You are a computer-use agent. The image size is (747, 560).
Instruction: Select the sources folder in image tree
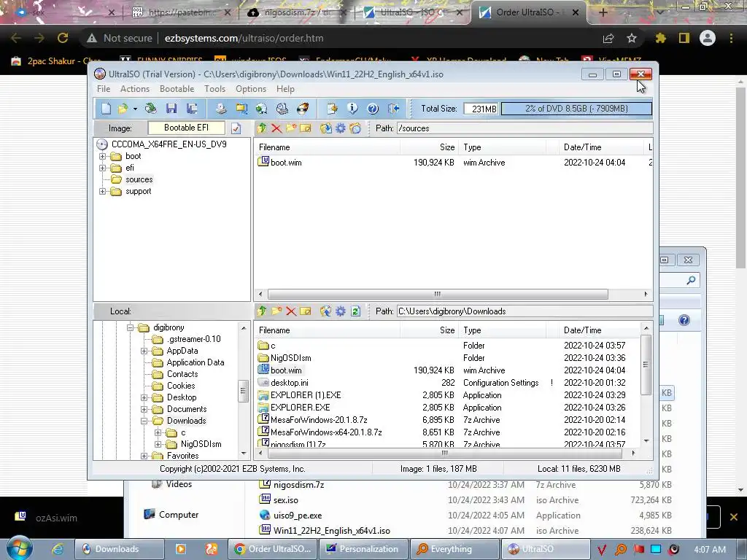pyautogui.click(x=139, y=179)
